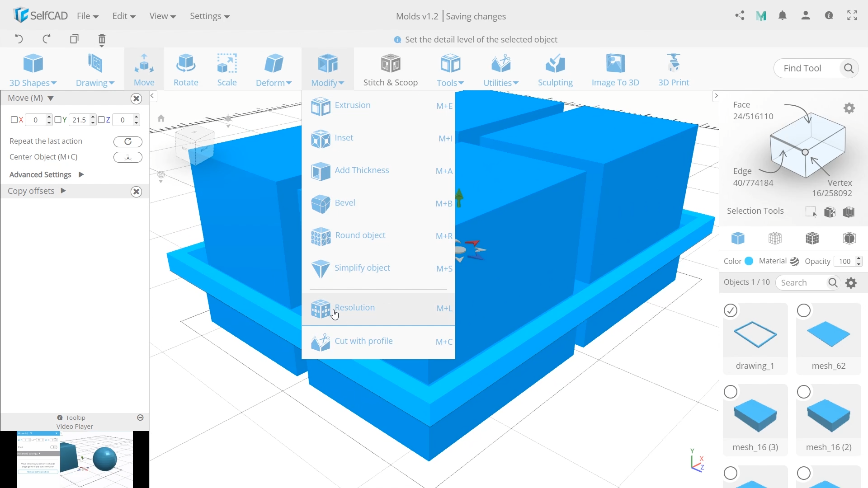Click the Undo arrow icon
The height and width of the screenshot is (488, 868).
pos(19,39)
